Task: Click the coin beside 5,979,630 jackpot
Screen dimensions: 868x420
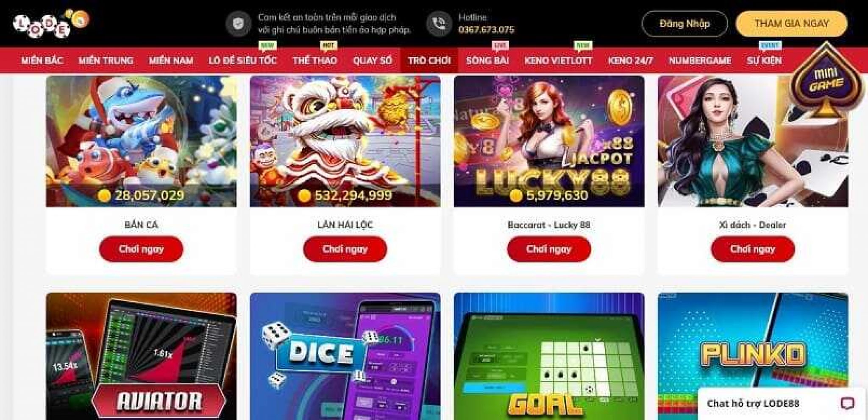Action: click(515, 195)
